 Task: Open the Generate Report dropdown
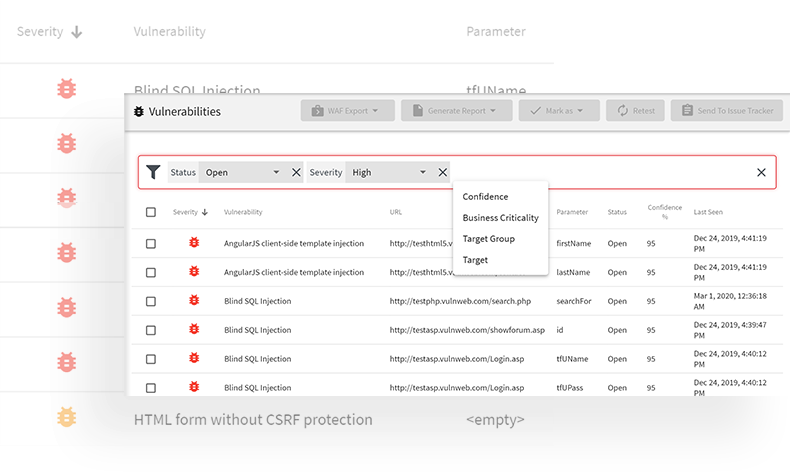pyautogui.click(x=456, y=111)
